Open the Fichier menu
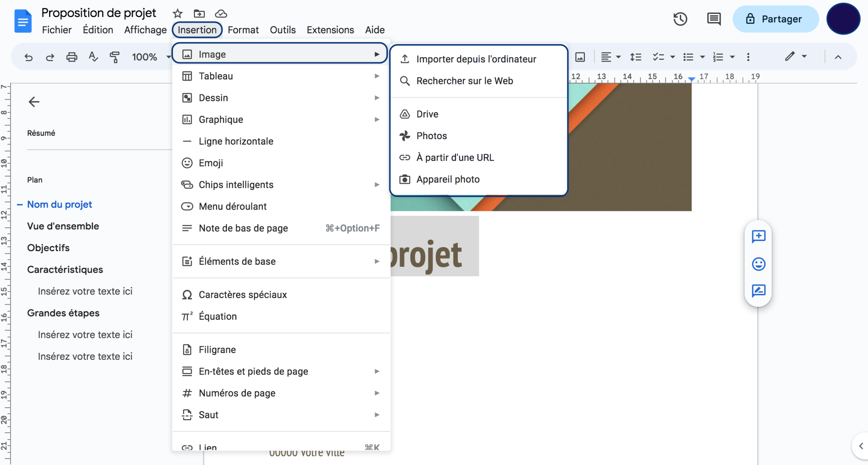Viewport: 868px width, 465px height. (57, 30)
